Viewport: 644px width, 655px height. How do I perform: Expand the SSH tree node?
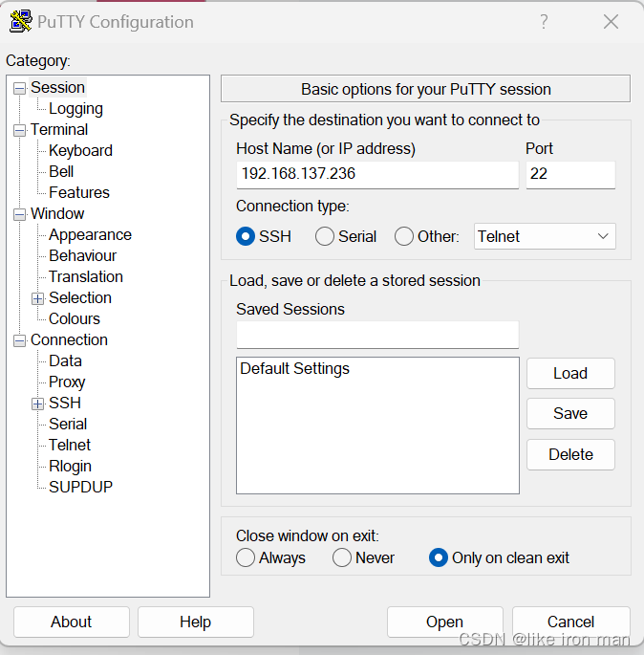(38, 404)
